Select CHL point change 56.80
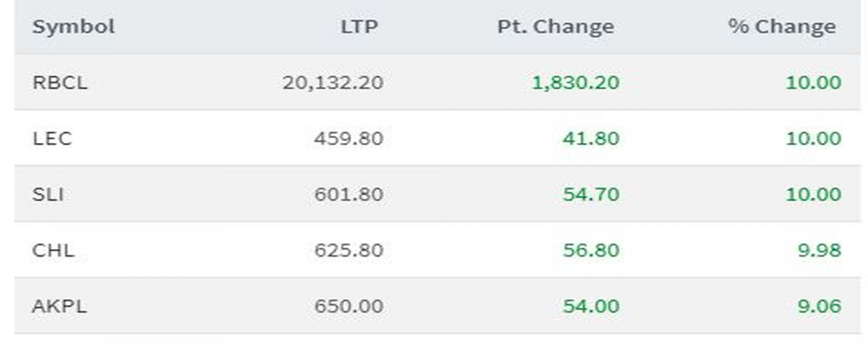This screenshot has width=868, height=347. pyautogui.click(x=590, y=250)
